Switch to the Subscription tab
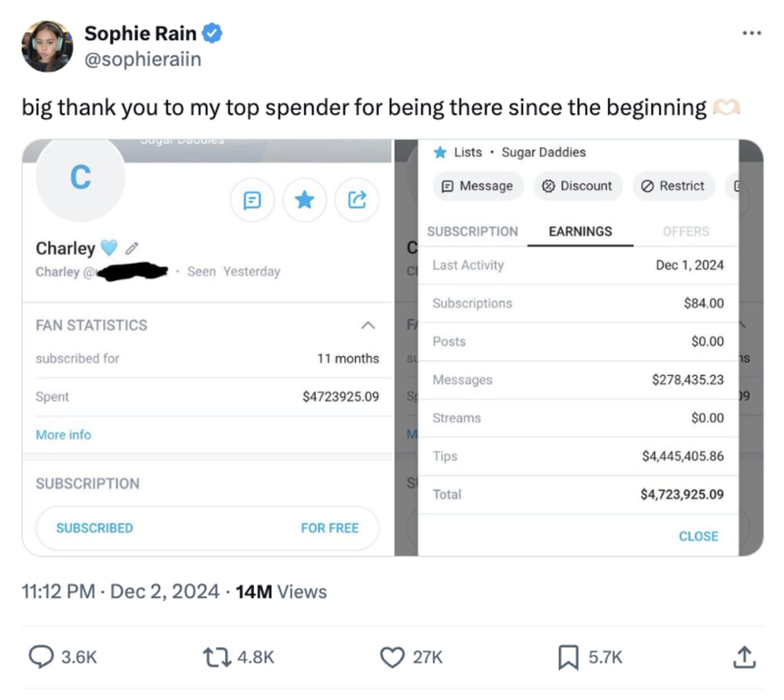Image resolution: width=784 pixels, height=700 pixels. click(473, 231)
